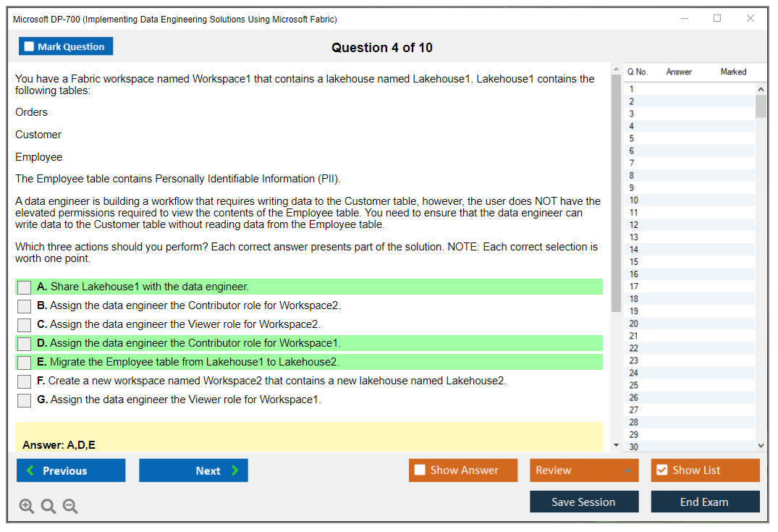Select the zoom-out magnifier icon
Screen dimensions: 778x532
click(69, 506)
